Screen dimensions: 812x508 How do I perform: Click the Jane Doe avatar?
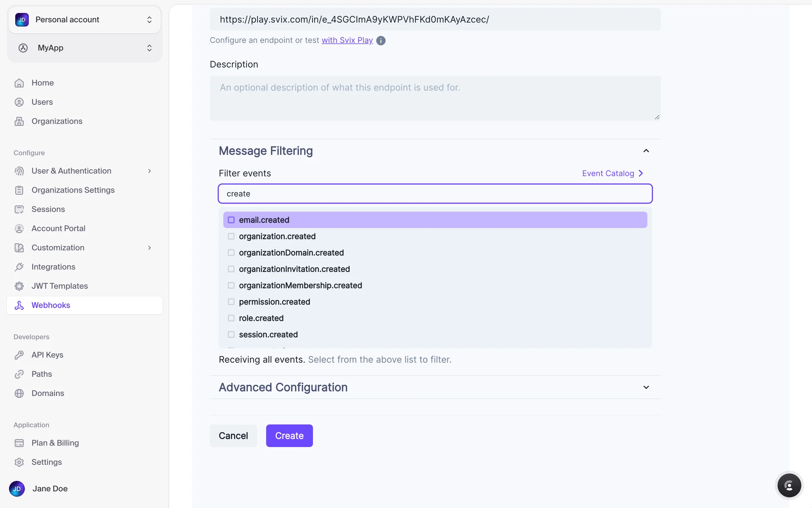pyautogui.click(x=17, y=489)
